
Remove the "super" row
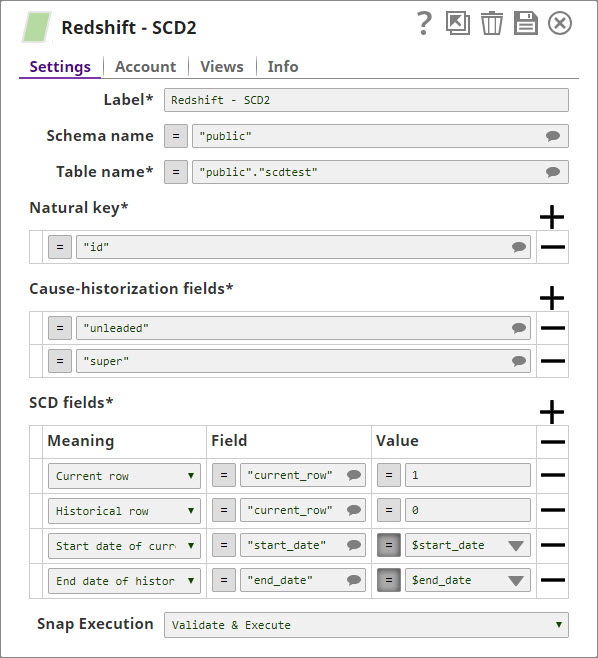pyautogui.click(x=553, y=361)
